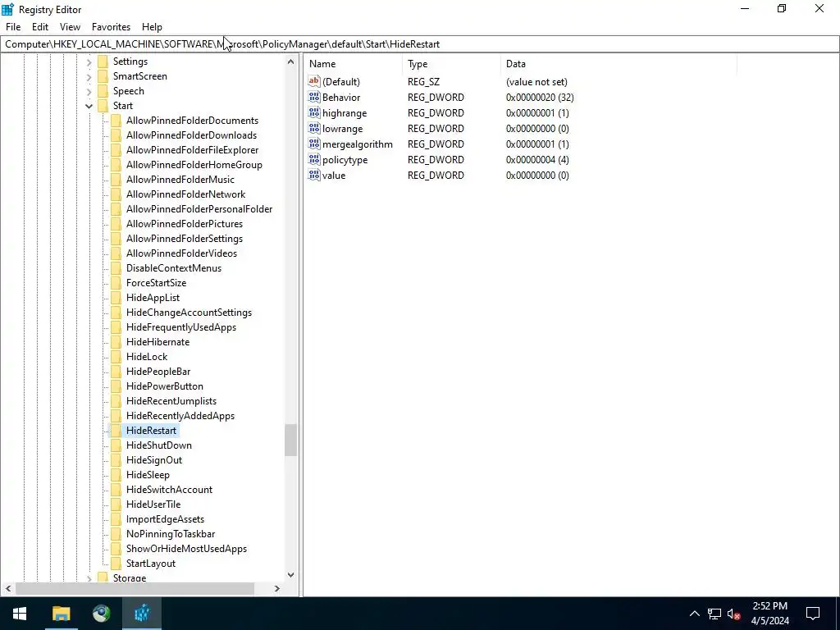
Task: Select the HideAppList key
Action: (153, 297)
